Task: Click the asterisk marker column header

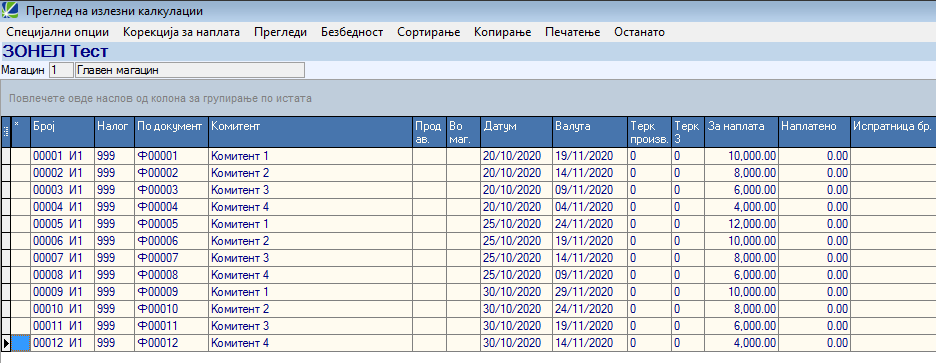Action: pyautogui.click(x=21, y=133)
